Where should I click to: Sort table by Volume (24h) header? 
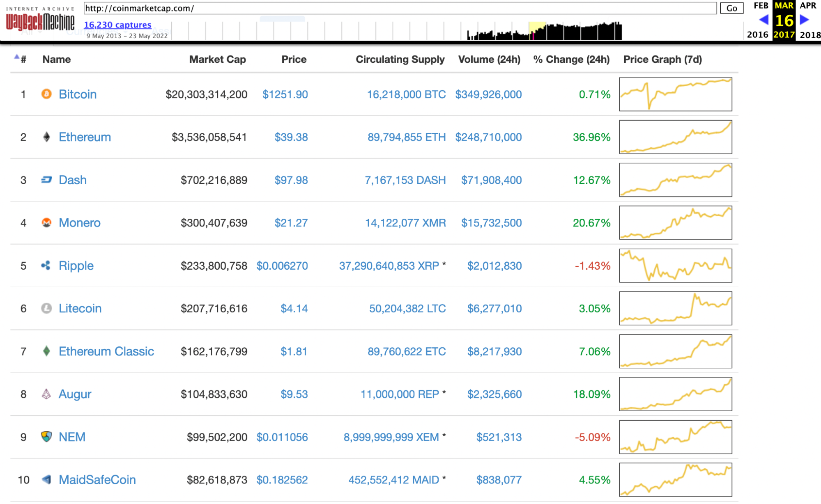(489, 60)
